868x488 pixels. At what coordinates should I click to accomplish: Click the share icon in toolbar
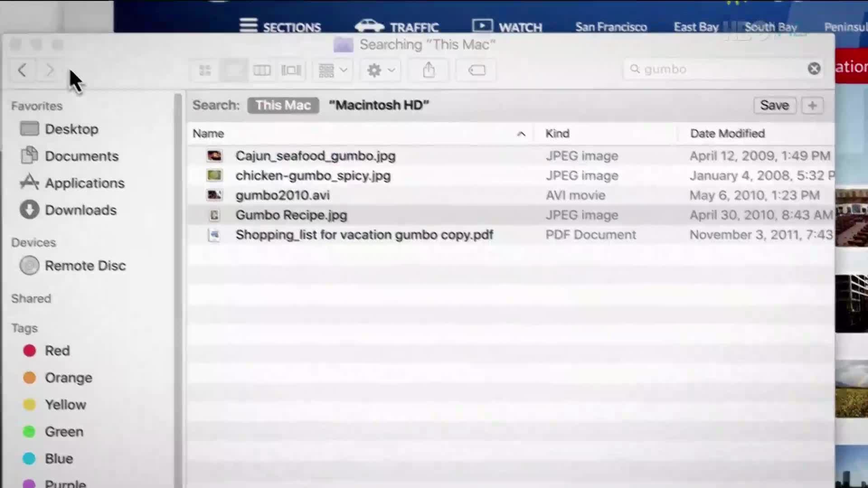429,70
